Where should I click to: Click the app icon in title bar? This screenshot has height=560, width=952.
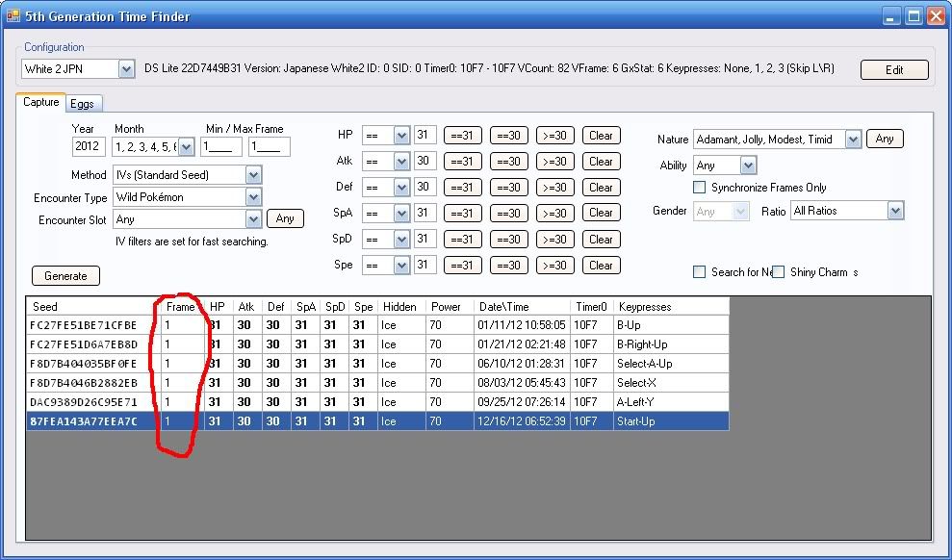[x=13, y=15]
